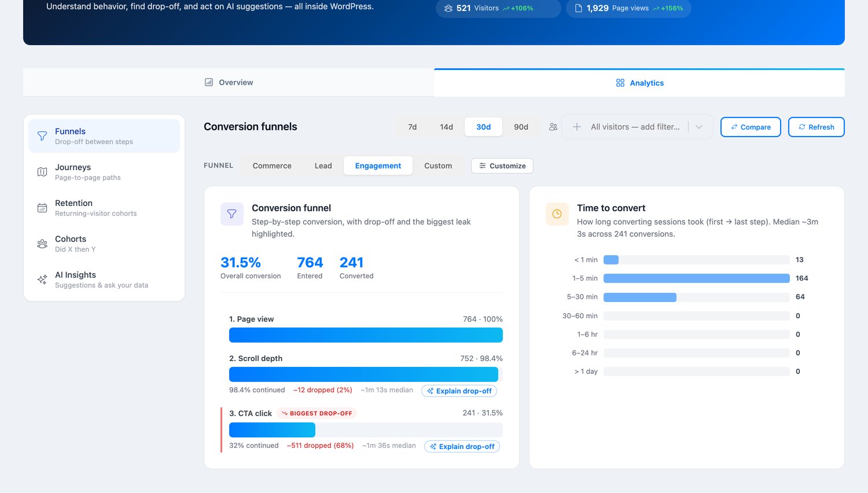The image size is (868, 493).
Task: Click the Compare button
Action: click(x=751, y=127)
